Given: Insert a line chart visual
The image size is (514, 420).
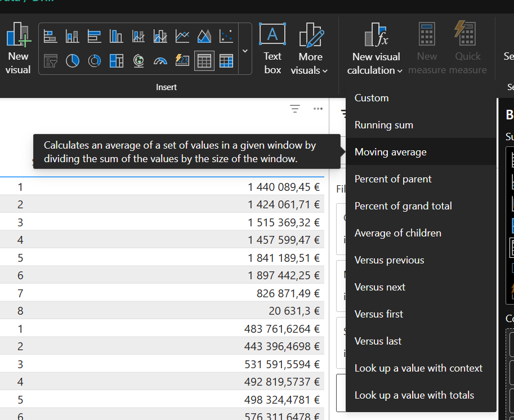Looking at the screenshot, I should click(182, 37).
